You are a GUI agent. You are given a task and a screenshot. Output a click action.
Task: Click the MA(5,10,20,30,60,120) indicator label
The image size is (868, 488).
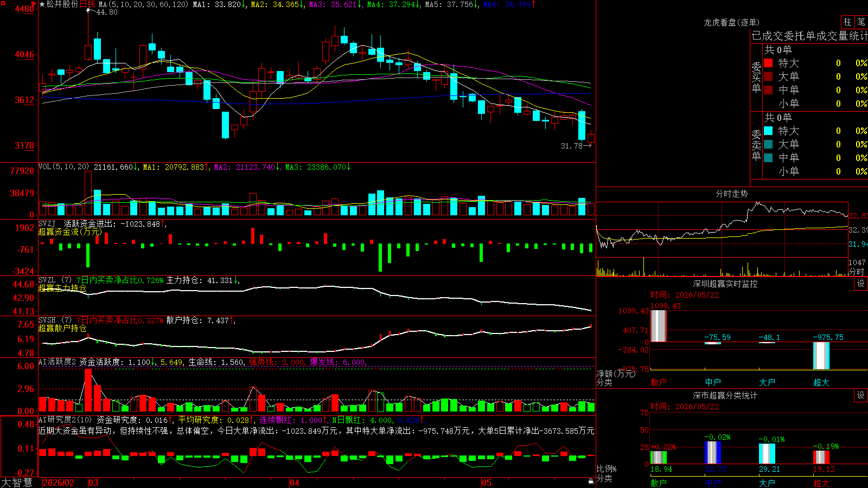(x=144, y=4)
